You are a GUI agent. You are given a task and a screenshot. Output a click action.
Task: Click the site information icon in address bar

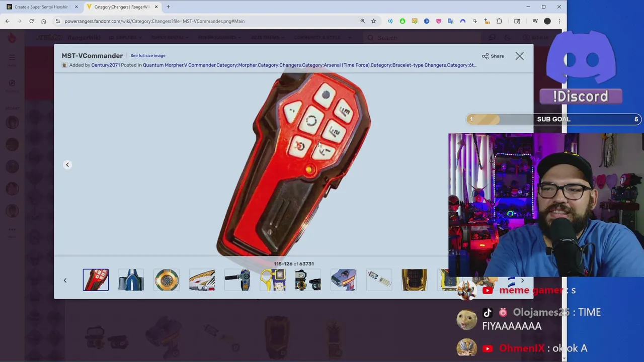click(x=58, y=21)
